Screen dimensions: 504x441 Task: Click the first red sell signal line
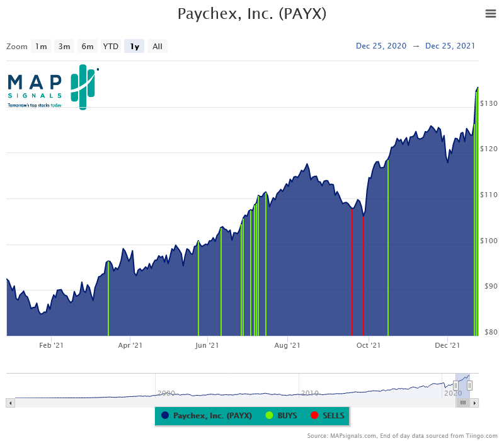click(352, 272)
